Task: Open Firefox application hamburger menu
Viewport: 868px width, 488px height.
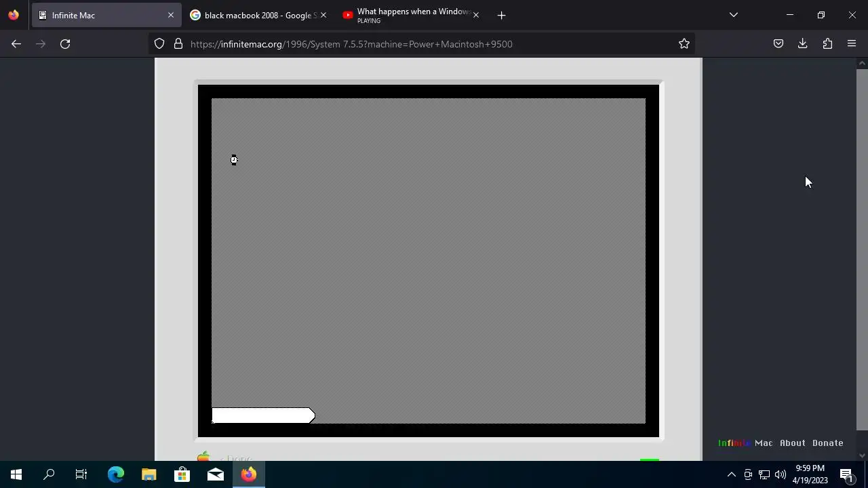Action: tap(852, 44)
